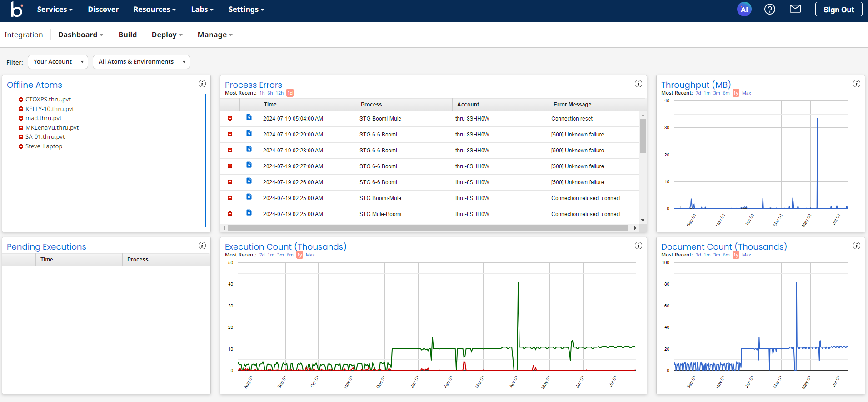868x402 pixels.
Task: Select the 1h range for Process Errors
Action: [x=262, y=93]
